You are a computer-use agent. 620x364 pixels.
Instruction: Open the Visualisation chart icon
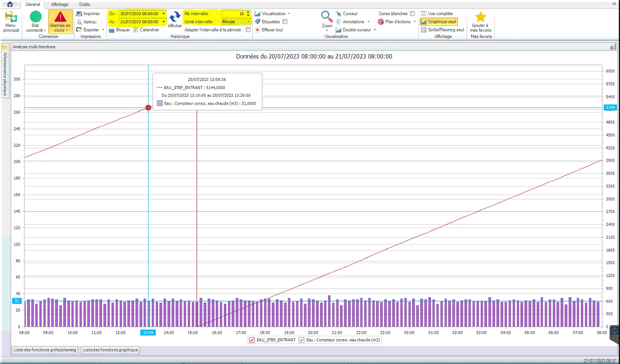(257, 14)
